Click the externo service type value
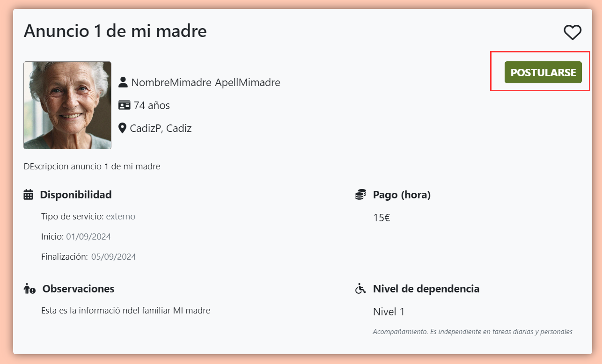The height and width of the screenshot is (364, 602). click(x=121, y=217)
